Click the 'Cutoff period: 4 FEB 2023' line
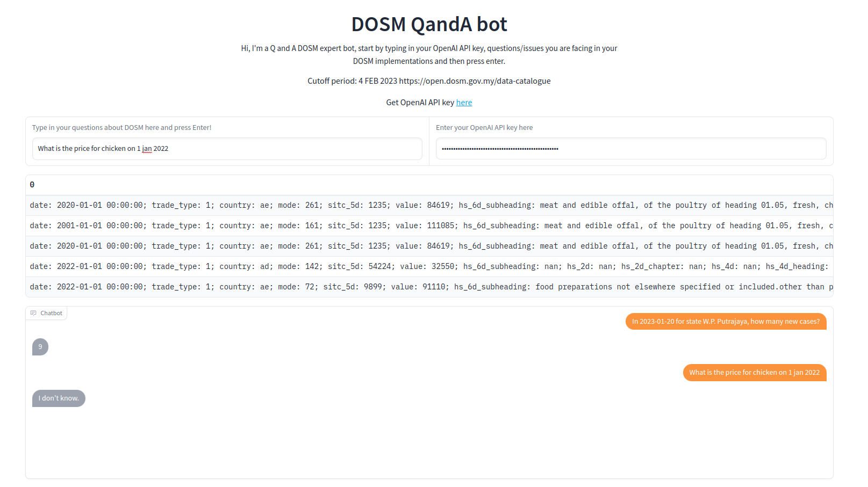868x487 pixels. (x=429, y=81)
